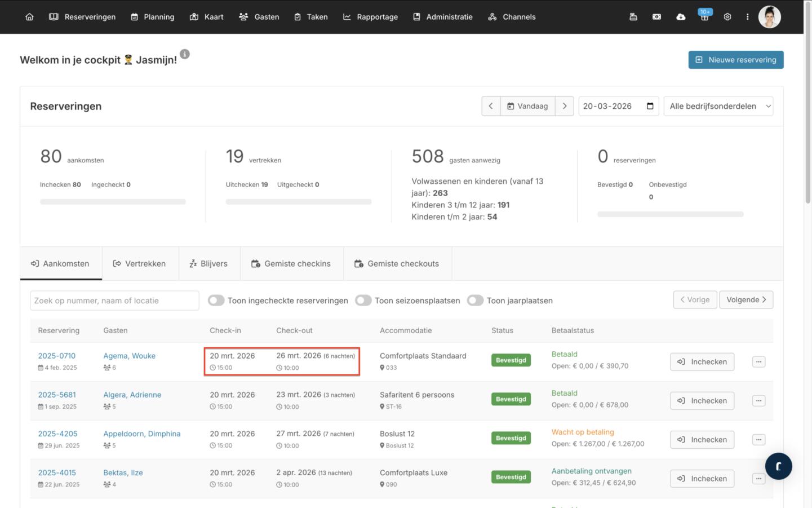812x508 pixels.
Task: Click Nieuwe reservering button
Action: tap(735, 60)
